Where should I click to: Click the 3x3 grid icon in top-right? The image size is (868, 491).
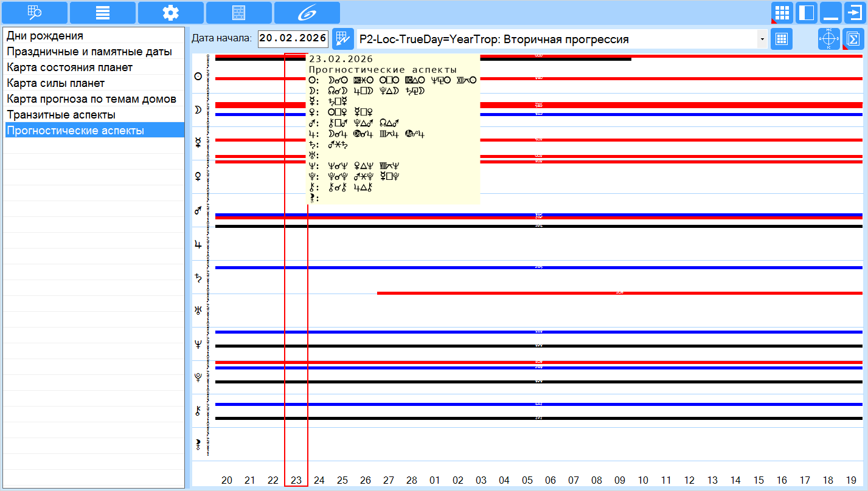pos(782,12)
